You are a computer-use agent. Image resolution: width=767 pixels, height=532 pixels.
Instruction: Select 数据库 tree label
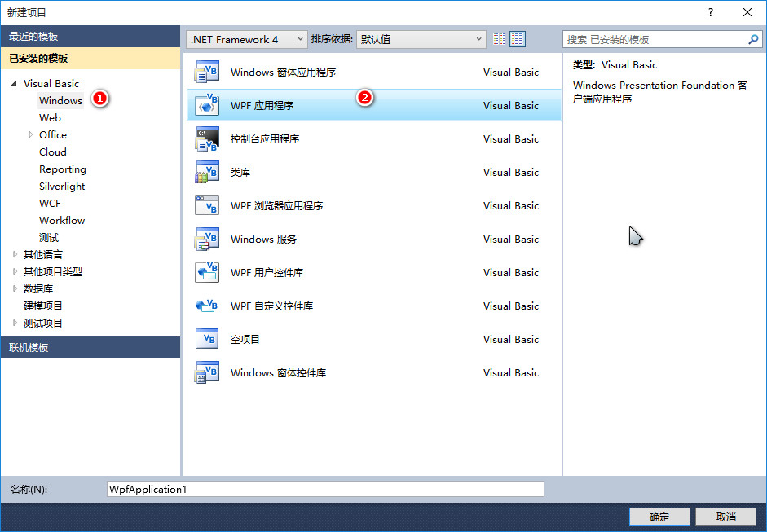point(38,288)
